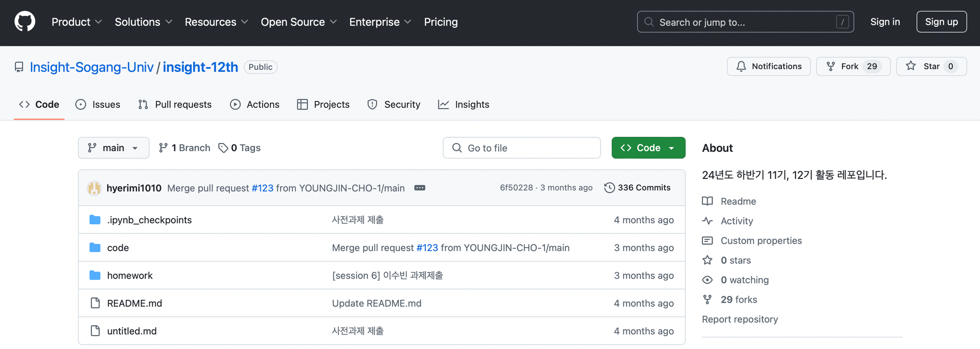Screen dimensions: 980x349
Task: Click the bell icon in Notifications
Action: pyautogui.click(x=741, y=66)
